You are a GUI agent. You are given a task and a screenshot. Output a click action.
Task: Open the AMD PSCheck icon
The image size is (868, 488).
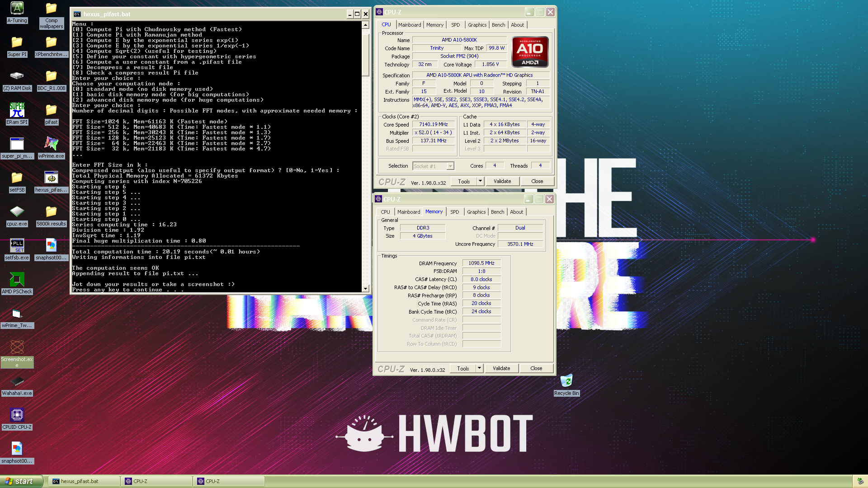click(x=17, y=284)
